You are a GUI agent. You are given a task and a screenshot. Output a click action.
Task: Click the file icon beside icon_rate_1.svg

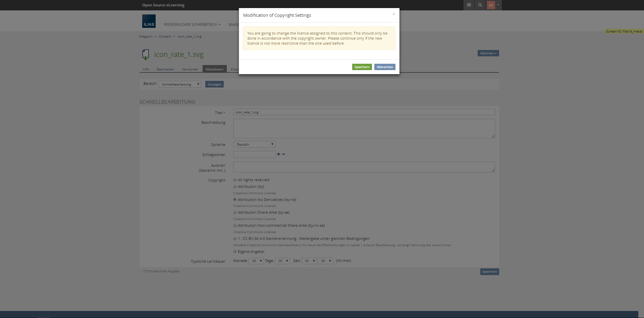146,54
